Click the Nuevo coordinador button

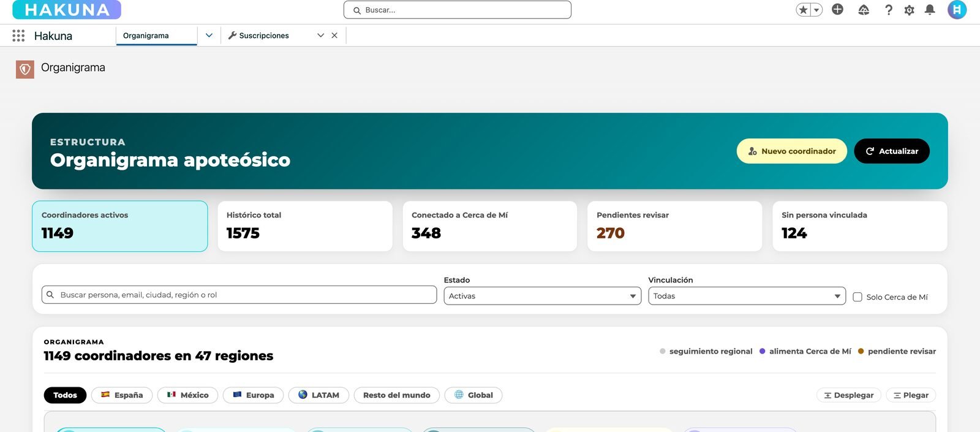tap(791, 151)
